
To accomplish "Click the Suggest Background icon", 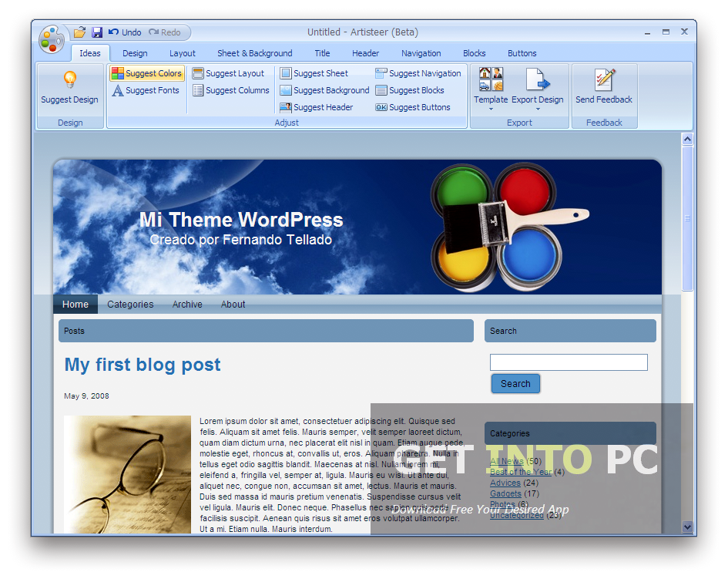I will click(286, 90).
